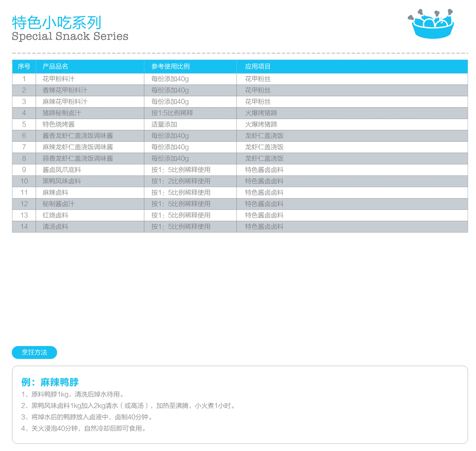The height and width of the screenshot is (451, 476).
Task: Click recipe step 2 about 黑鸭风味卤料
Action: tap(129, 406)
